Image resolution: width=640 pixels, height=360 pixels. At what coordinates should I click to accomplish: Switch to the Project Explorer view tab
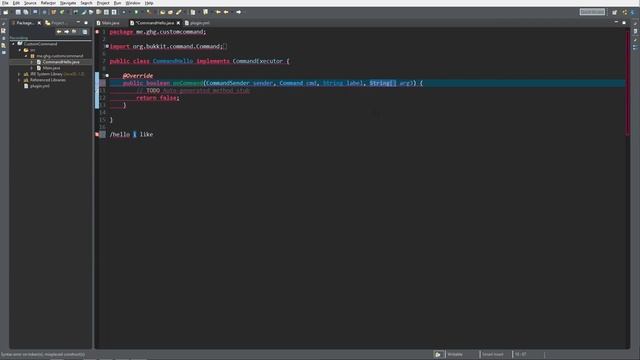56,23
